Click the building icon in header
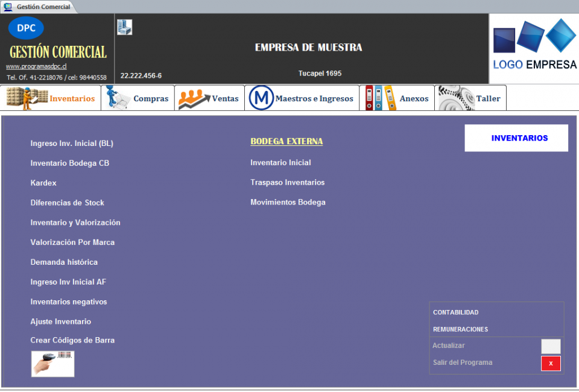Screen dimensions: 579x392 [x=125, y=27]
